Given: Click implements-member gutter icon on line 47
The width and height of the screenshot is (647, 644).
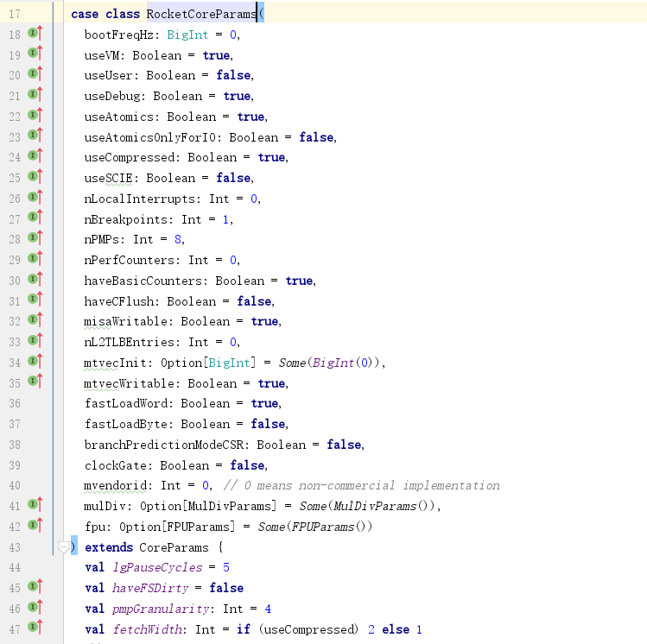Looking at the screenshot, I should point(35,627).
